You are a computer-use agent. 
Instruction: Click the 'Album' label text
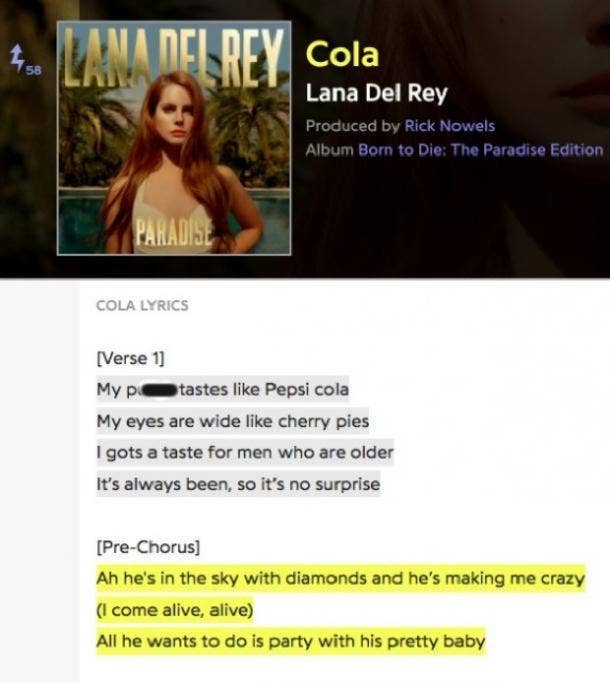point(329,150)
